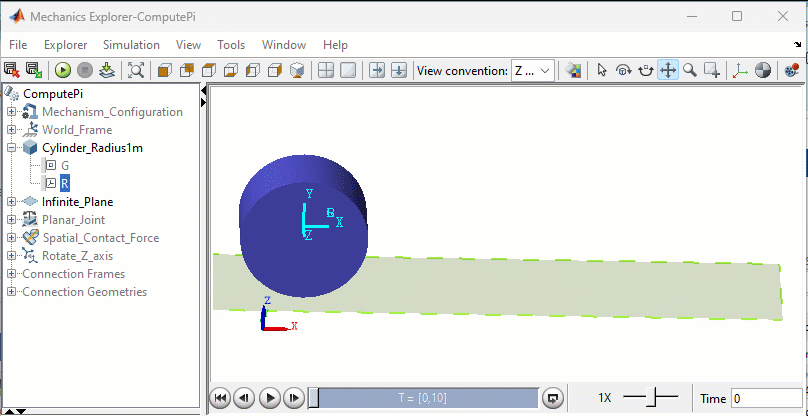Select the arrow pointer selection tool

tap(601, 70)
